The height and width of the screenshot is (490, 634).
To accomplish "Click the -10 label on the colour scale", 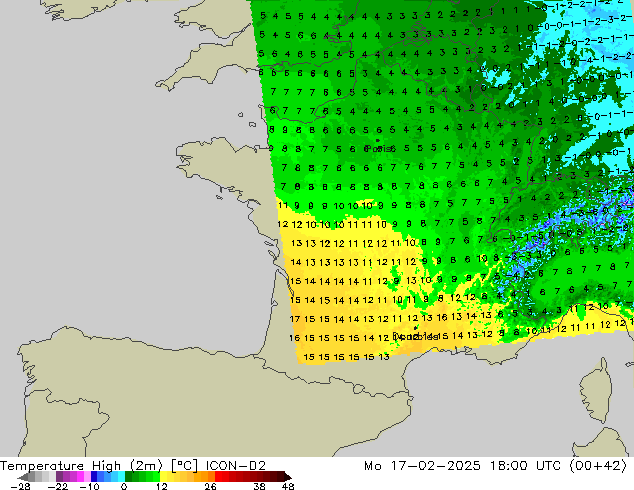I will [x=89, y=486].
